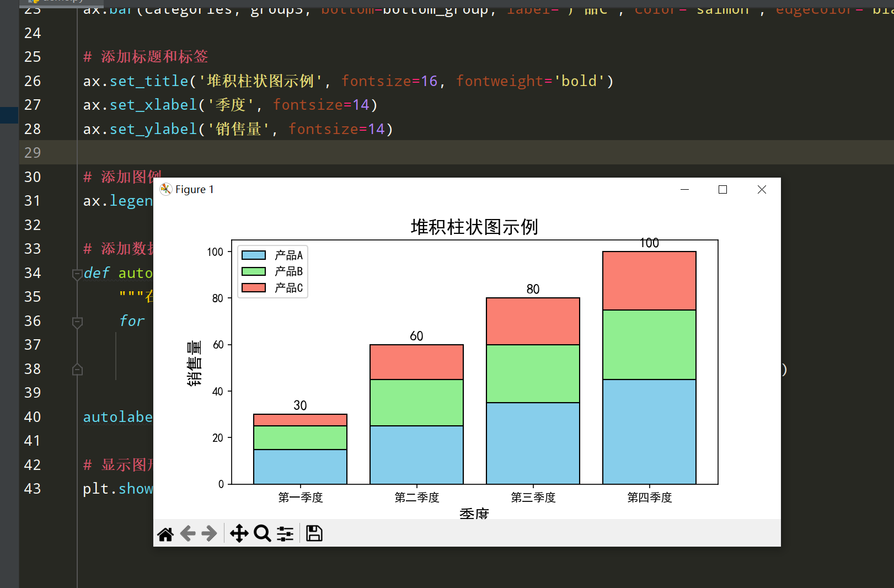
Task: Click the matplotlib Figure 1 window icon
Action: pyautogui.click(x=165, y=190)
